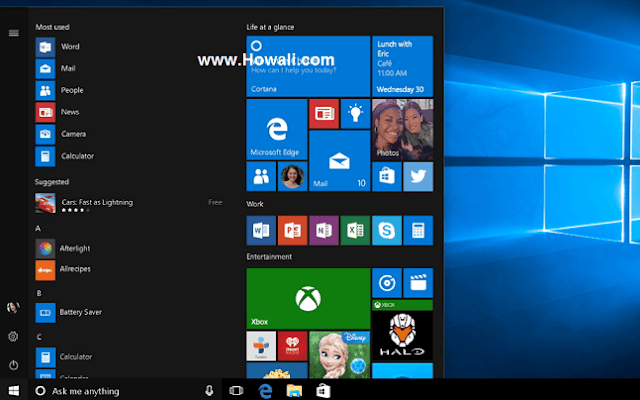The image size is (640, 400).
Task: Open Settings via the gear icon
Action: coord(13,336)
